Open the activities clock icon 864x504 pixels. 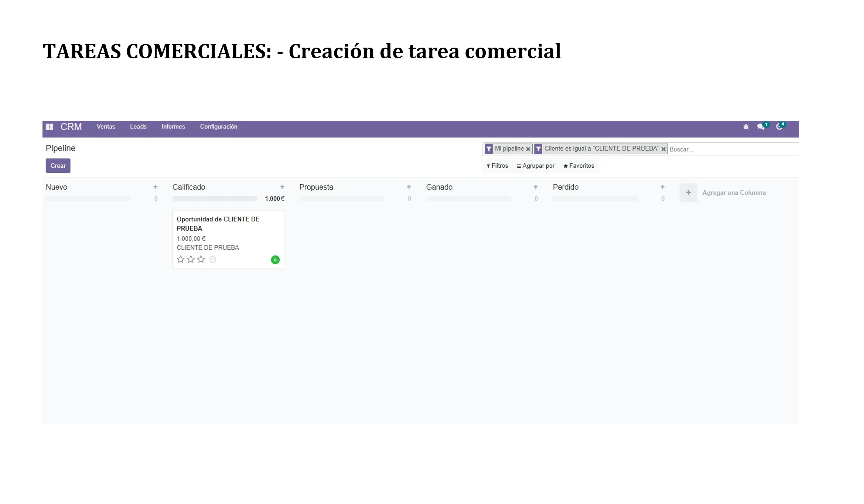point(779,127)
